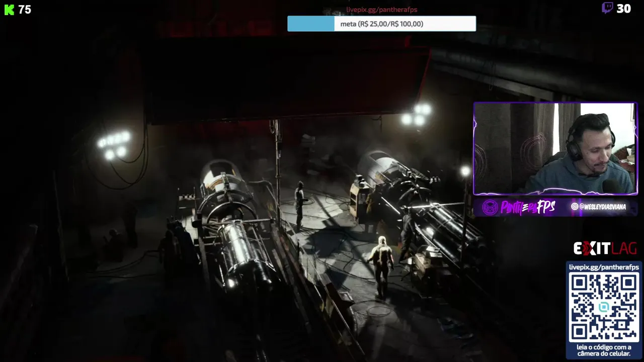644x362 pixels.
Task: Click the green Kick logo icon
Action: [9, 10]
